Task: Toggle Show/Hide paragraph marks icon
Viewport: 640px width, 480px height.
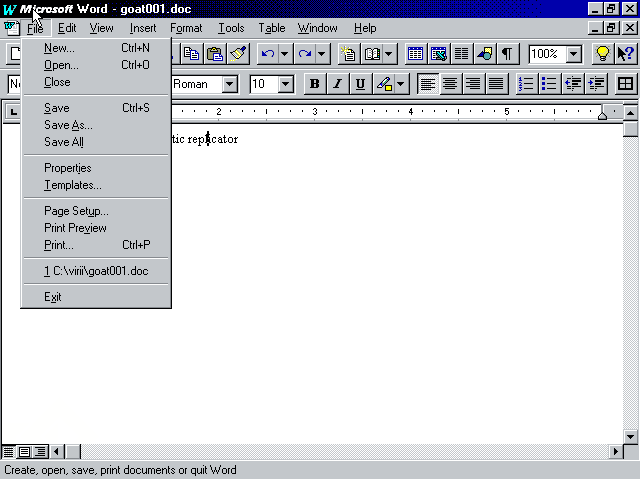Action: (507, 54)
